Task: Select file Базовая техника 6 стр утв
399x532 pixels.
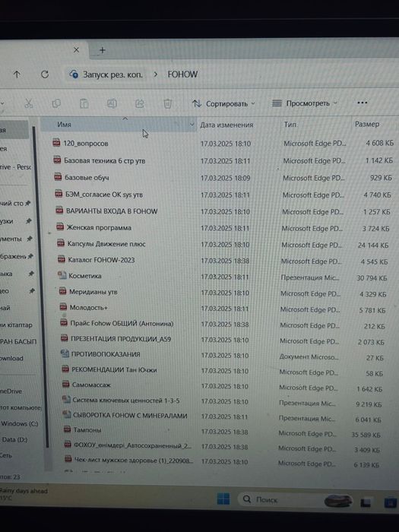Action: tap(105, 160)
